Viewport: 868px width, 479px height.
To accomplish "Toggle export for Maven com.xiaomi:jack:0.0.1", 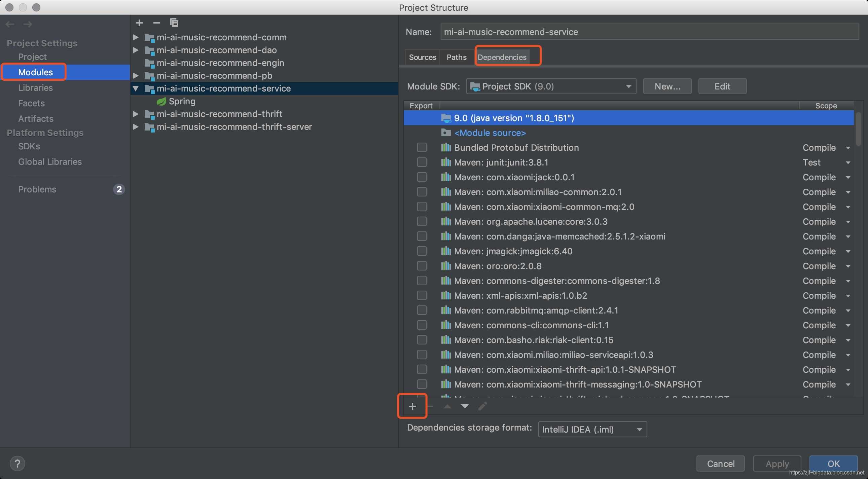I will pyautogui.click(x=421, y=177).
